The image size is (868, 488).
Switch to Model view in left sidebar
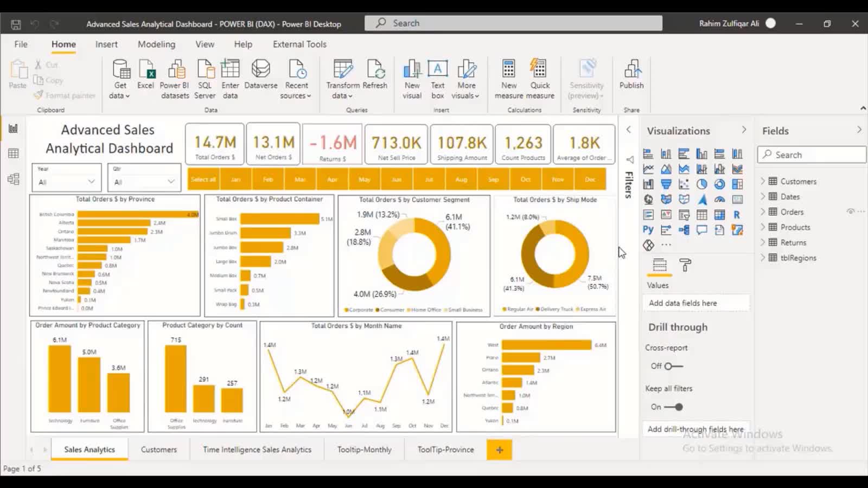click(14, 179)
